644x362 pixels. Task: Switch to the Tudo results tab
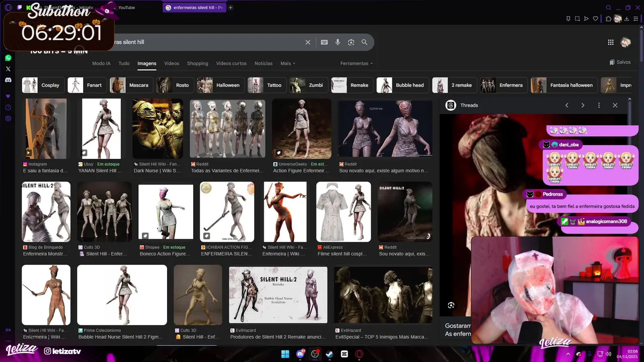tap(124, 63)
